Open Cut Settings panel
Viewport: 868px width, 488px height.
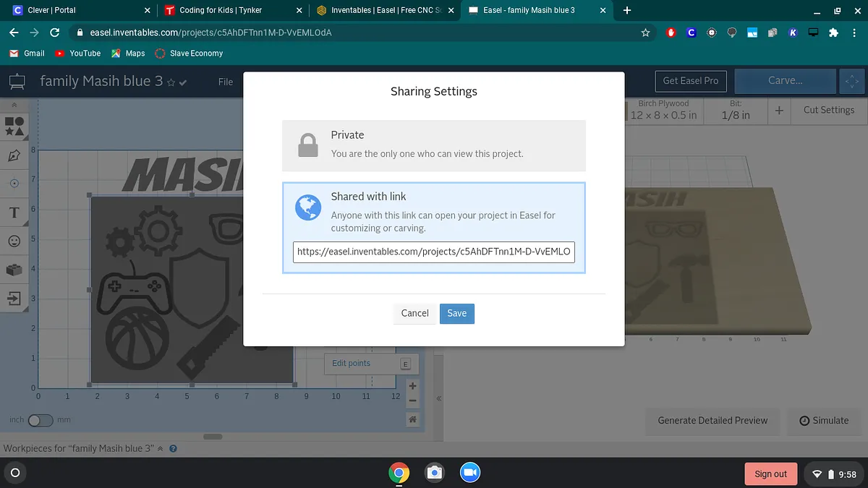(829, 110)
